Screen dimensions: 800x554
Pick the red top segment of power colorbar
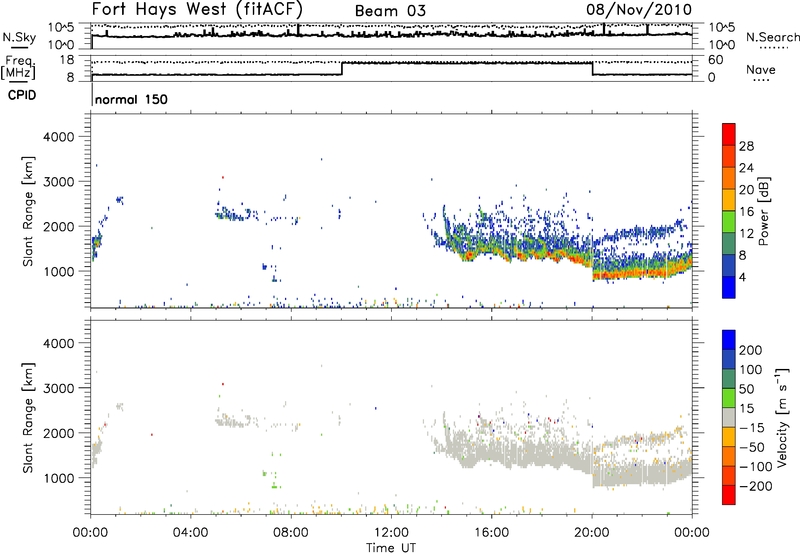tap(729, 134)
